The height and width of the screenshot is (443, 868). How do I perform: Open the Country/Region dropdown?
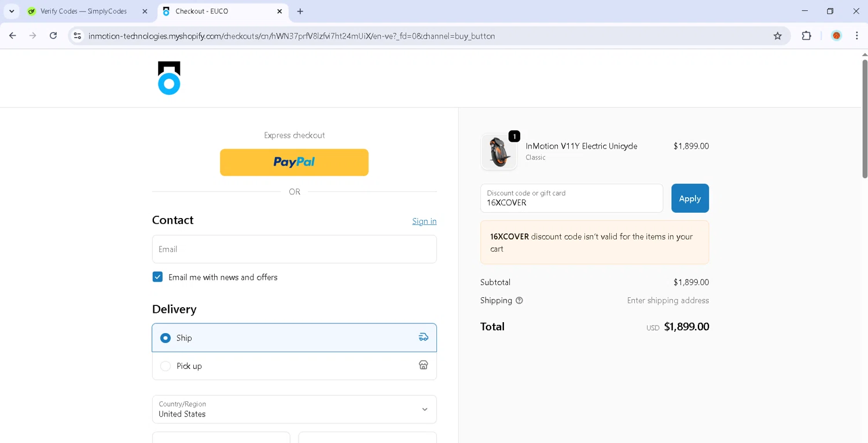tap(294, 409)
